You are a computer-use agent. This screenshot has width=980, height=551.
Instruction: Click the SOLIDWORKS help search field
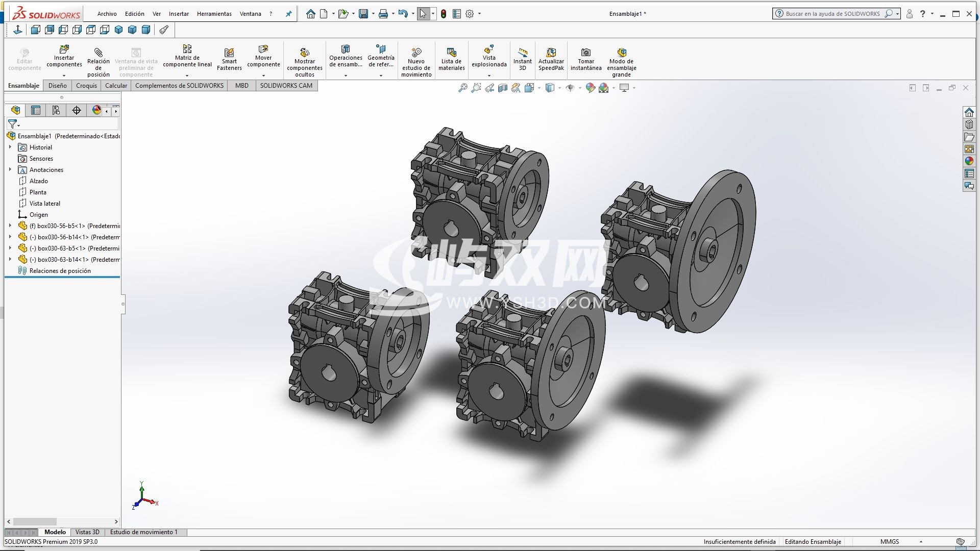pyautogui.click(x=833, y=14)
